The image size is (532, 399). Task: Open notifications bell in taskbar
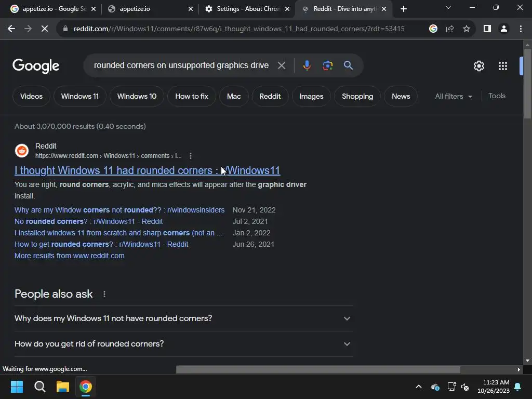click(x=518, y=387)
